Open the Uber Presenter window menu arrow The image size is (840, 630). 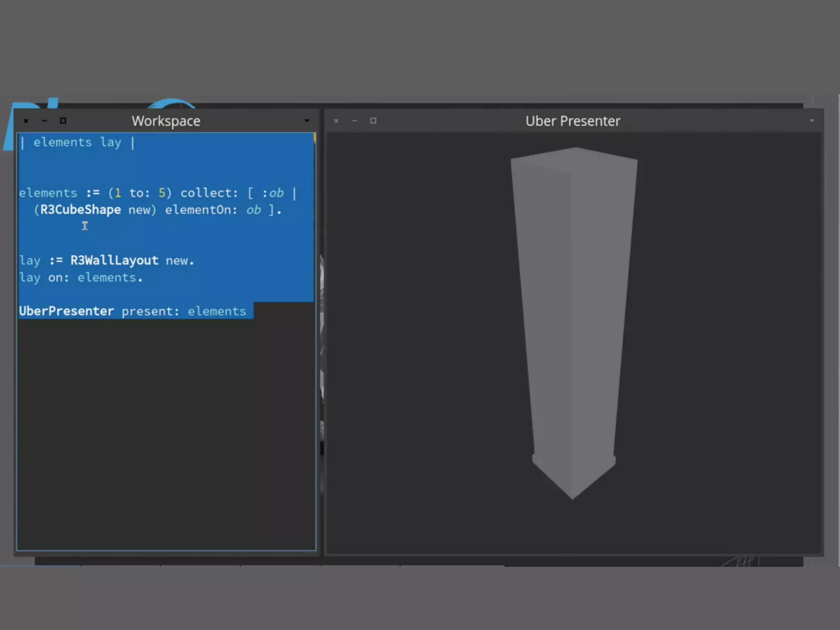point(812,121)
